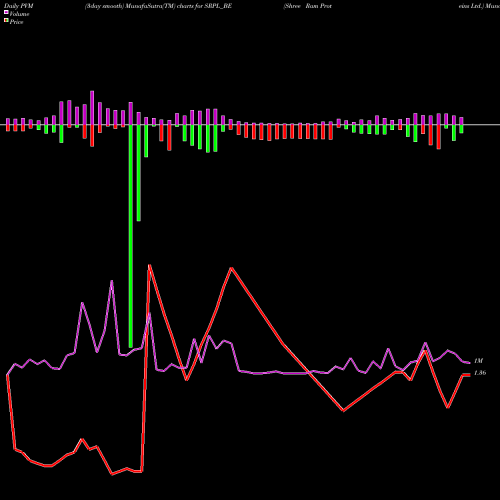Select the Volume legend label
This screenshot has width=500, height=500.
click(19, 14)
